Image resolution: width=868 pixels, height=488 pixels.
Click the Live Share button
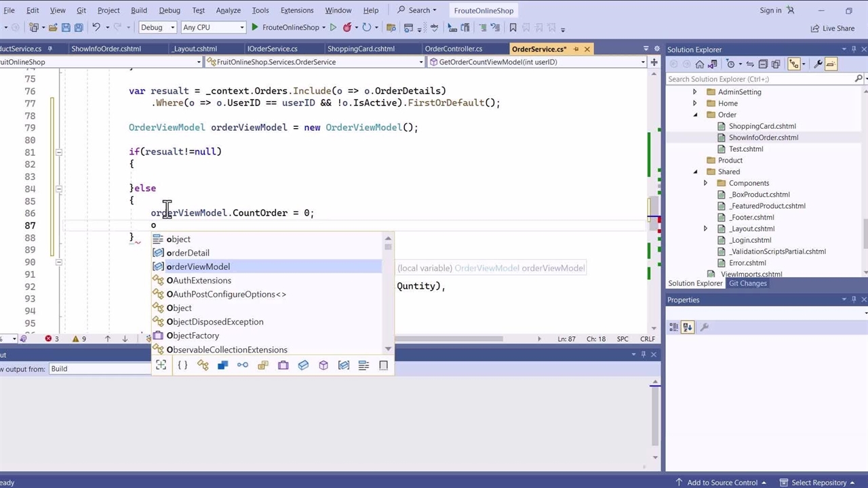[832, 28]
